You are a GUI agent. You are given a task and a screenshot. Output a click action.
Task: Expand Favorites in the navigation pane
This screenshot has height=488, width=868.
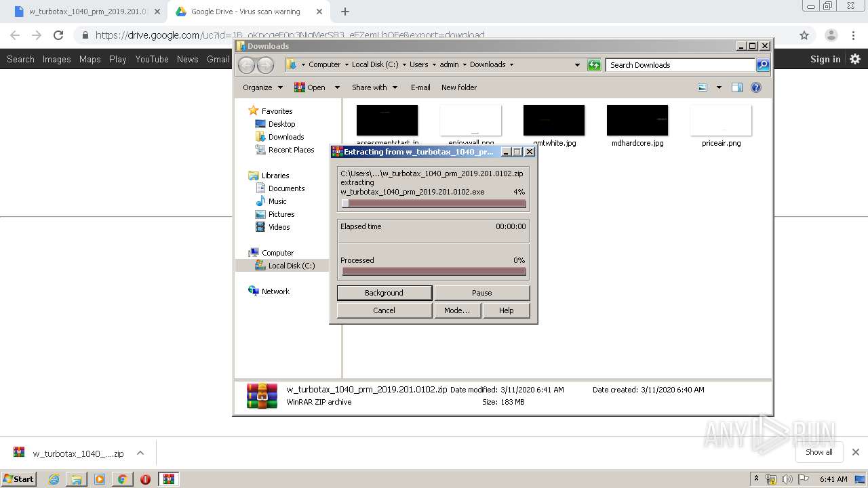(277, 111)
